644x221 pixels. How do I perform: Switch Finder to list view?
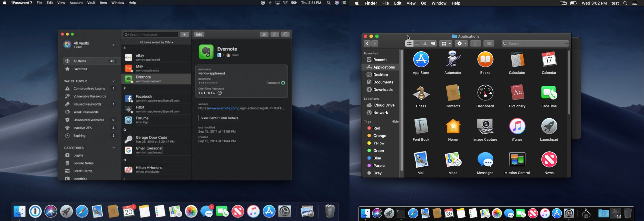point(417,44)
